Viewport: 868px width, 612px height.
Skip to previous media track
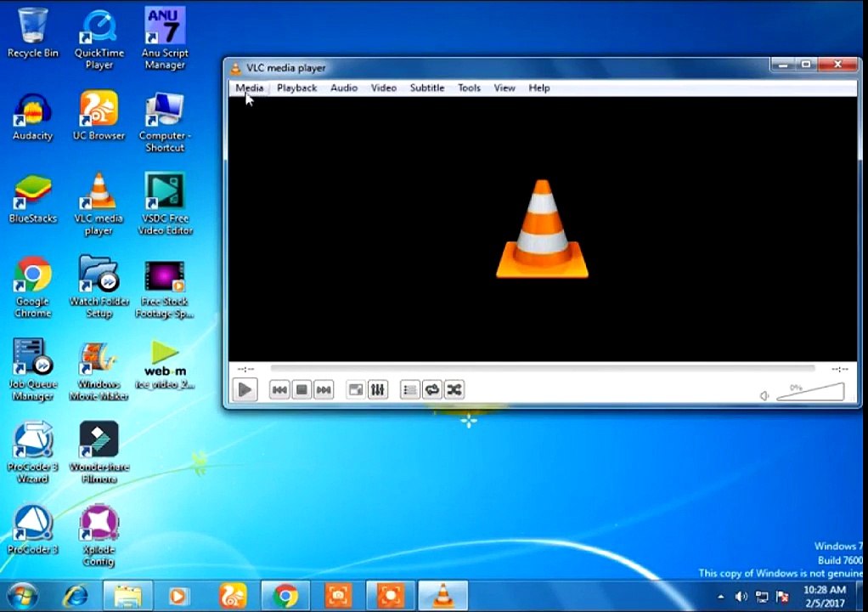[x=279, y=390]
